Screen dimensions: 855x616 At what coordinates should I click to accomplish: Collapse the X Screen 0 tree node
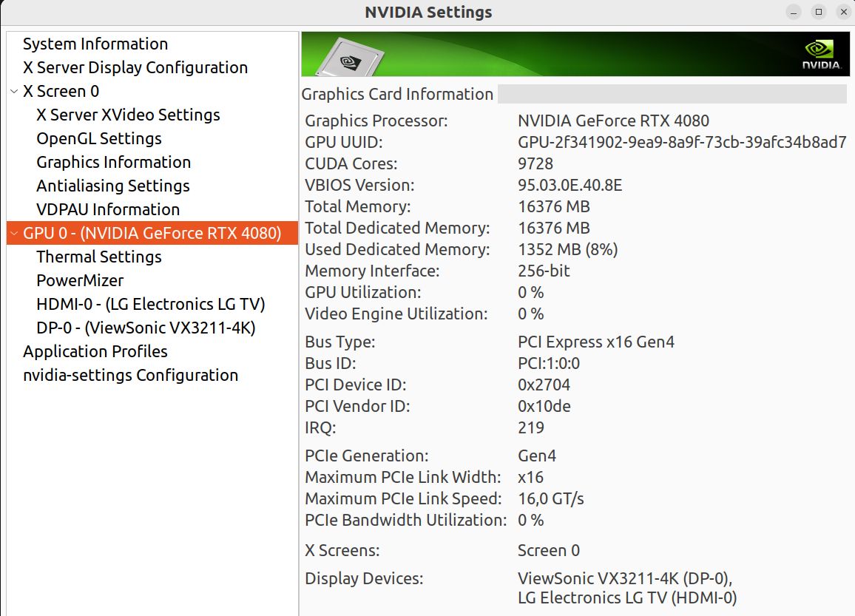14,92
